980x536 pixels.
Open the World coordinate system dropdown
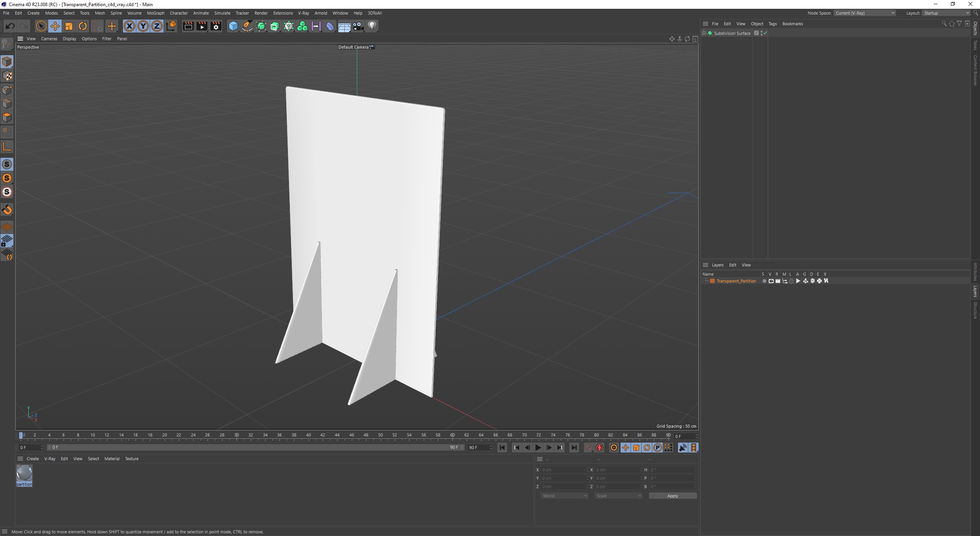click(x=564, y=496)
